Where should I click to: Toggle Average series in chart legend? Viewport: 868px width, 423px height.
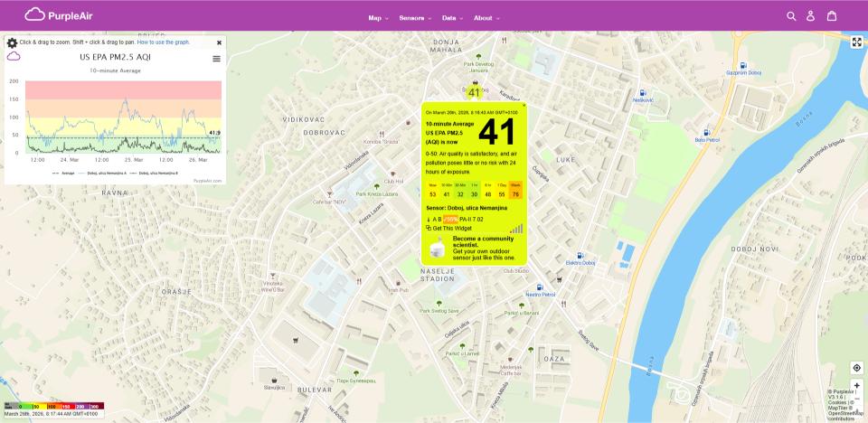click(63, 174)
